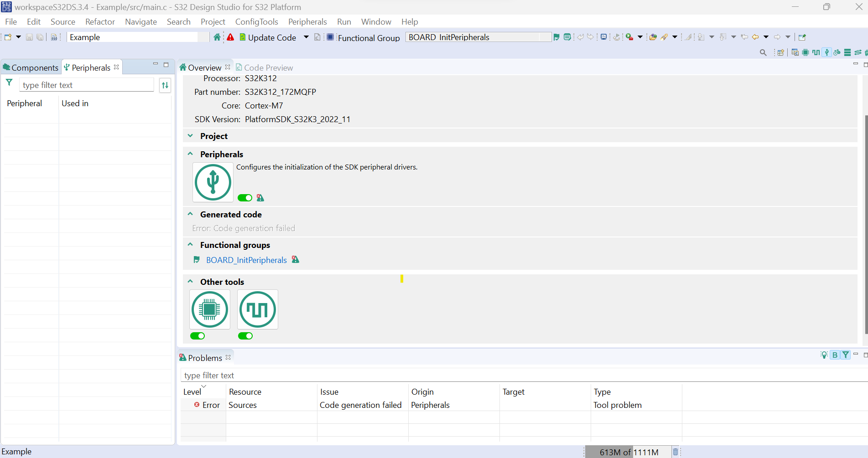This screenshot has width=868, height=458.
Task: Switch to the Code Preview tab
Action: [269, 67]
